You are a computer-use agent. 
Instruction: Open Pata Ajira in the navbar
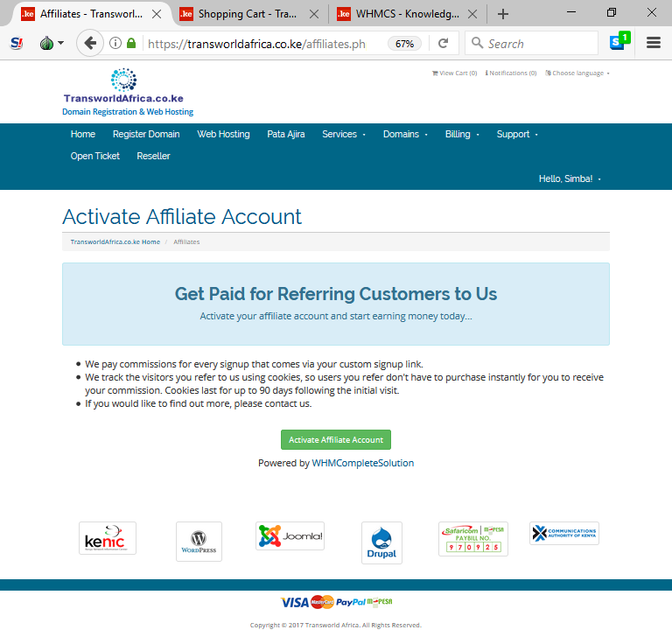tap(286, 134)
